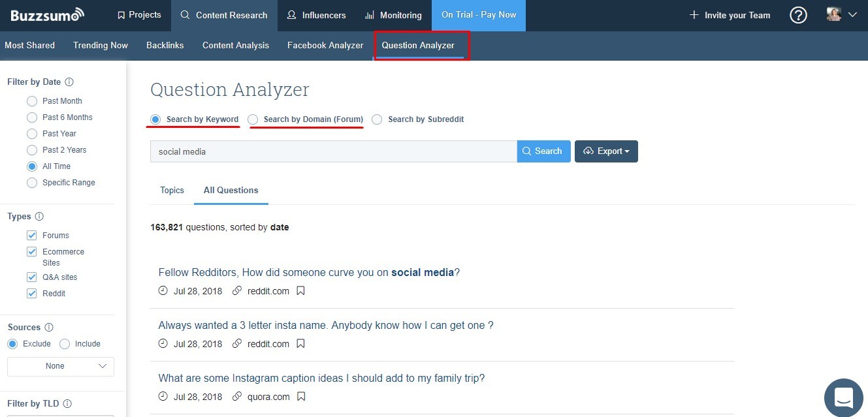This screenshot has height=417, width=868.
Task: Choose Search by Subreddit mode
Action: pyautogui.click(x=377, y=119)
